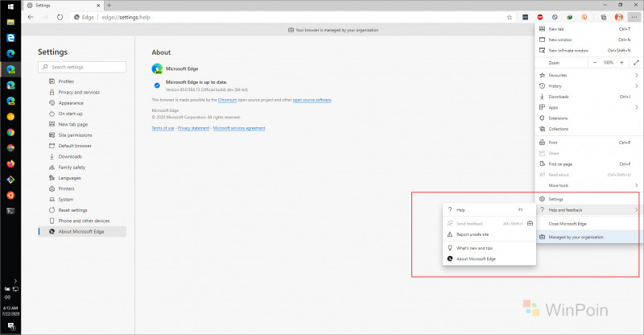This screenshot has width=644, height=335.
Task: Expand the History submenu
Action: coord(588,86)
